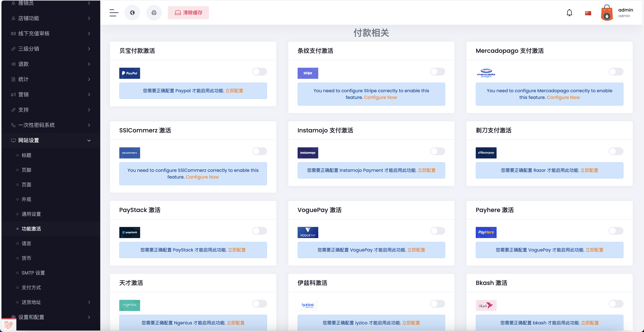Click the hamburger menu icon

tap(114, 13)
